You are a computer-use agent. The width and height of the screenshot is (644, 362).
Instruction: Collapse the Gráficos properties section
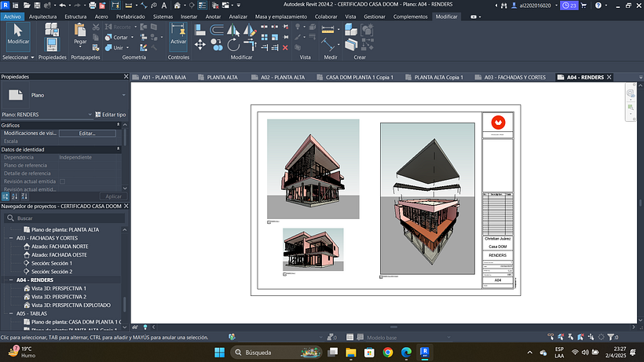point(119,125)
